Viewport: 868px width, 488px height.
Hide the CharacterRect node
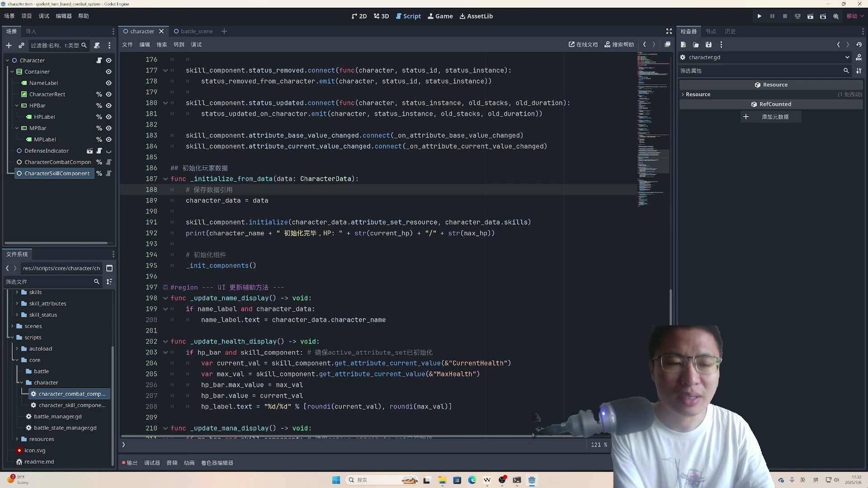(x=109, y=94)
